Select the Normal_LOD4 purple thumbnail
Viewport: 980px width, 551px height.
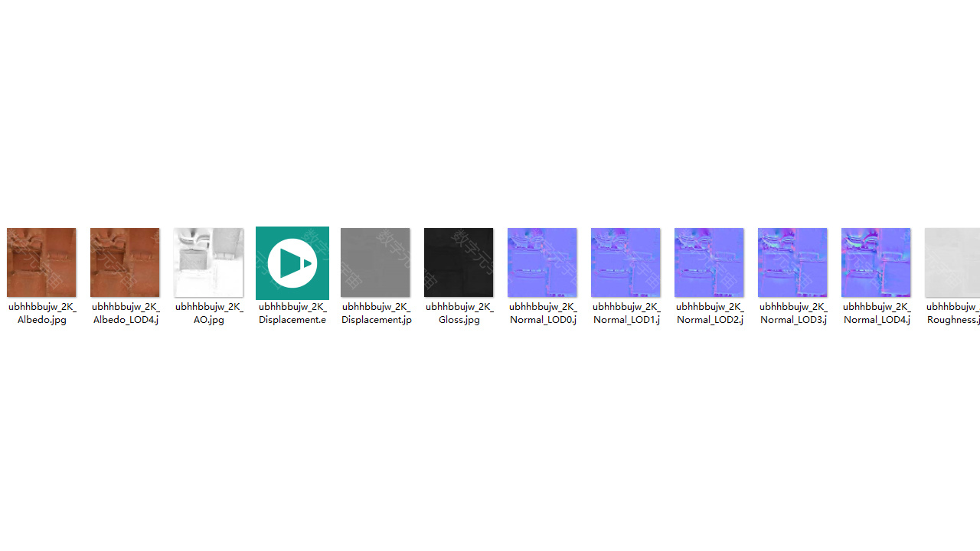click(876, 262)
